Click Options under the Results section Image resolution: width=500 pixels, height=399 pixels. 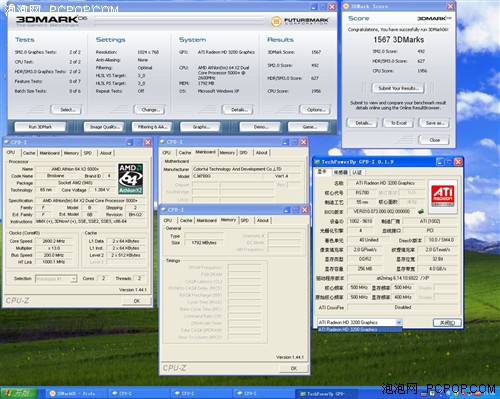point(315,110)
